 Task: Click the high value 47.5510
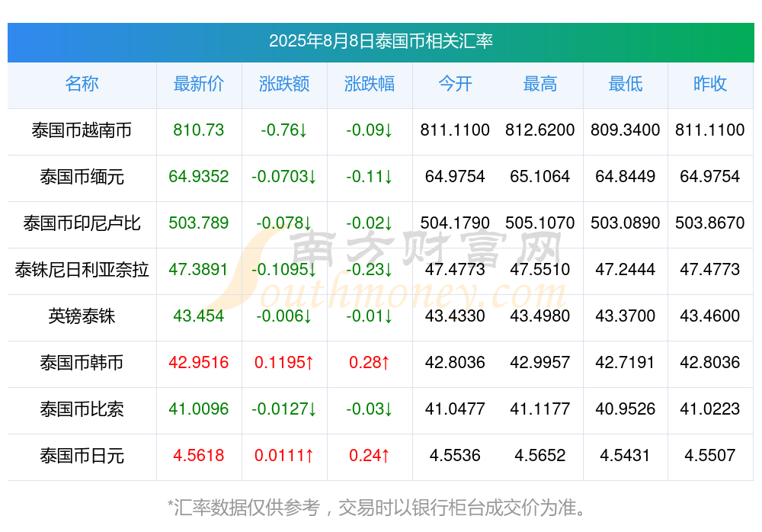pyautogui.click(x=540, y=269)
